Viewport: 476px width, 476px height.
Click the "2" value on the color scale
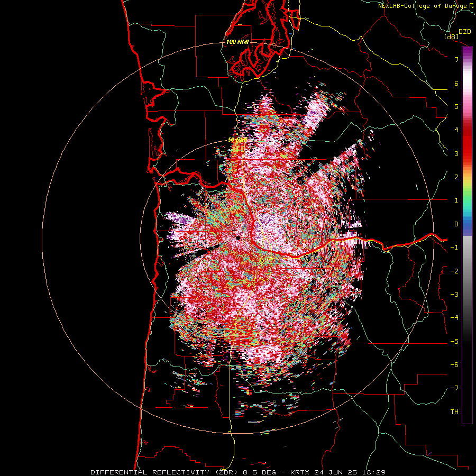[x=456, y=177]
